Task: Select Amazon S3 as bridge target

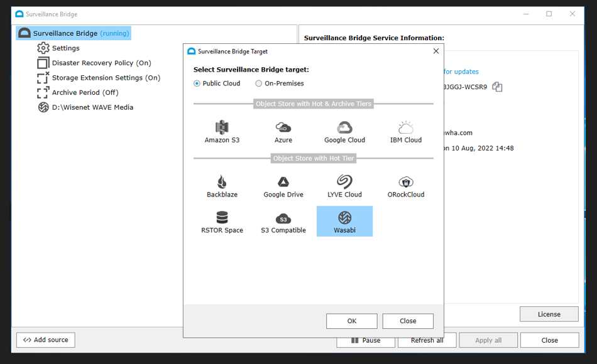Action: (222, 132)
